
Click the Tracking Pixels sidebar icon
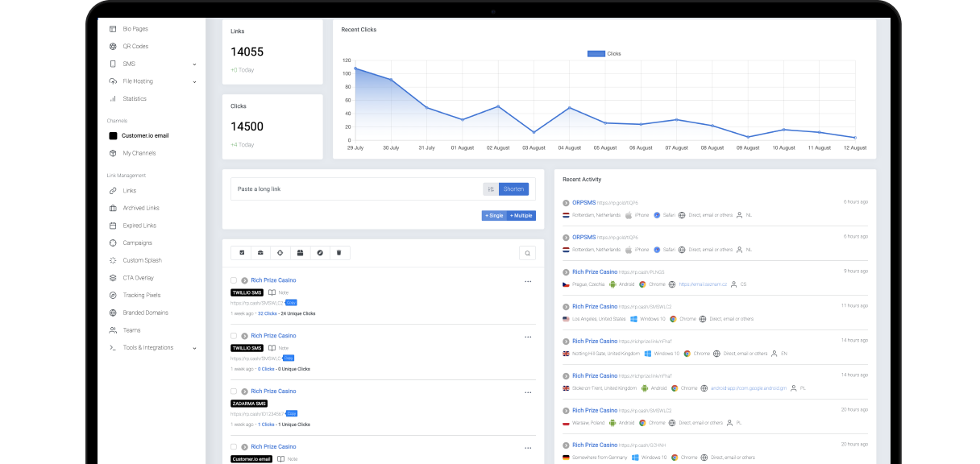114,296
